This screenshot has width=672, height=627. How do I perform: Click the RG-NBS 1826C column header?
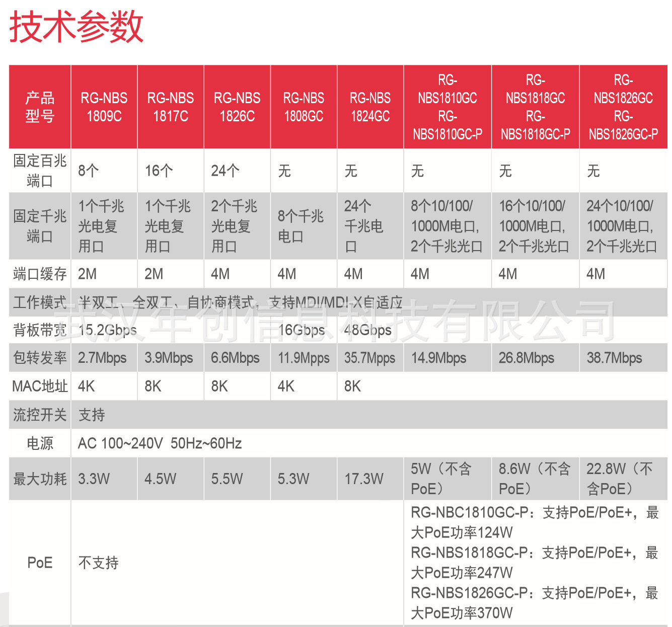pyautogui.click(x=237, y=107)
